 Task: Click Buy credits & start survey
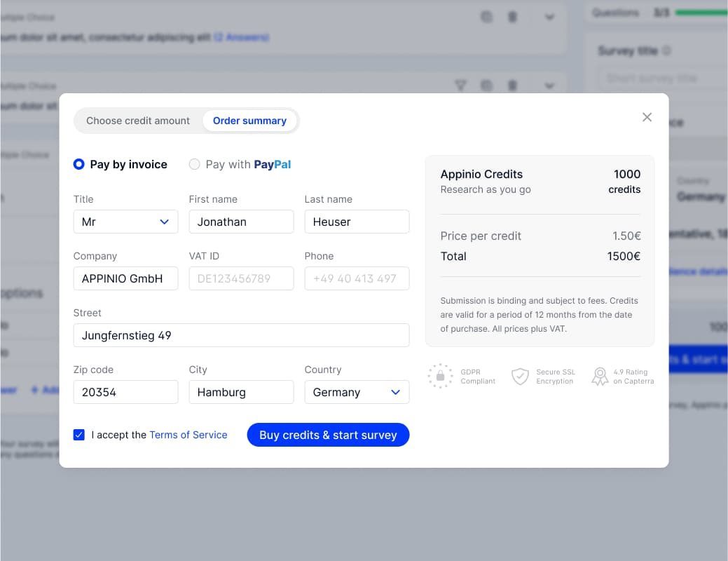pyautogui.click(x=328, y=435)
